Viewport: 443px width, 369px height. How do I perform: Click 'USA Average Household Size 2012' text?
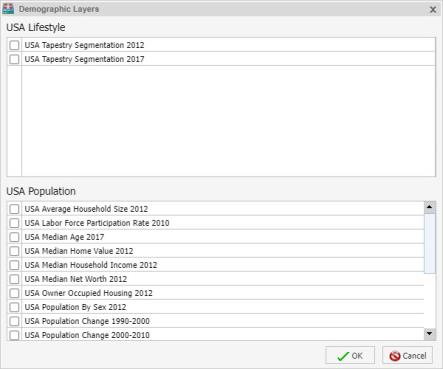coord(86,209)
